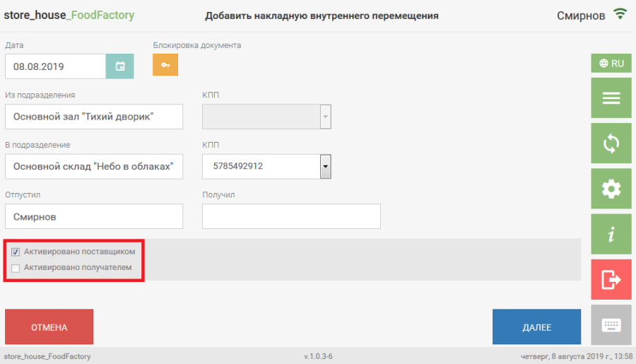
Task: Click the Из подразделения source department field
Action: pyautogui.click(x=93, y=117)
